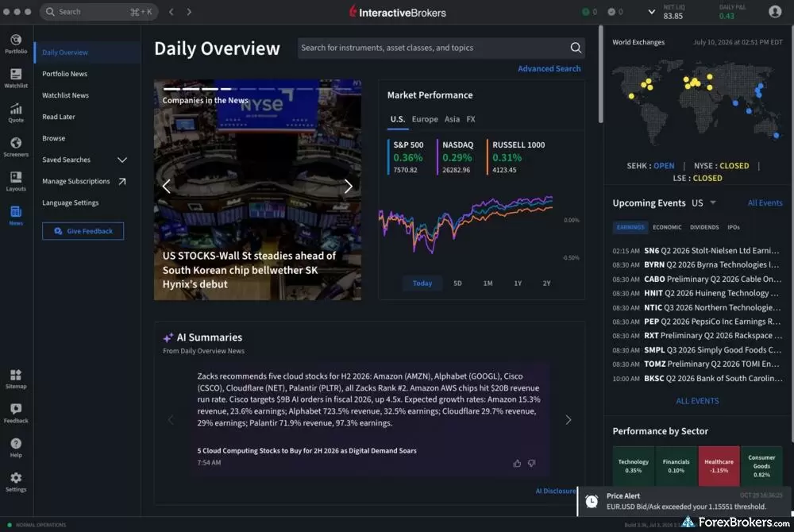Select the News sidebar icon

tap(16, 216)
